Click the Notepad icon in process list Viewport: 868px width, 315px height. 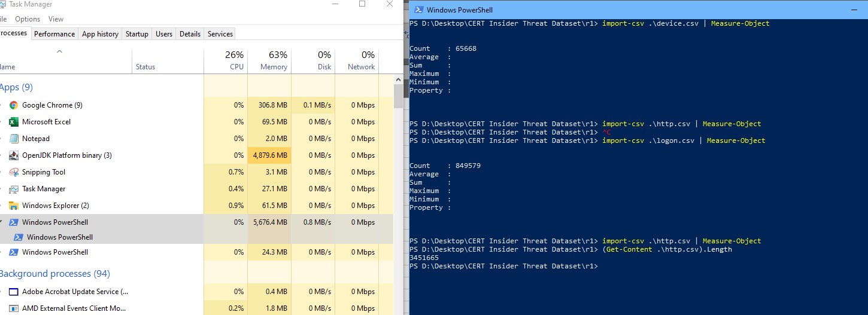click(x=14, y=139)
